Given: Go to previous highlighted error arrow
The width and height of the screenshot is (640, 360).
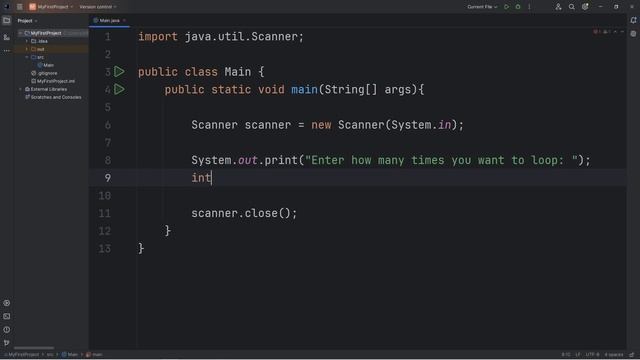Looking at the screenshot, I should coord(616,32).
